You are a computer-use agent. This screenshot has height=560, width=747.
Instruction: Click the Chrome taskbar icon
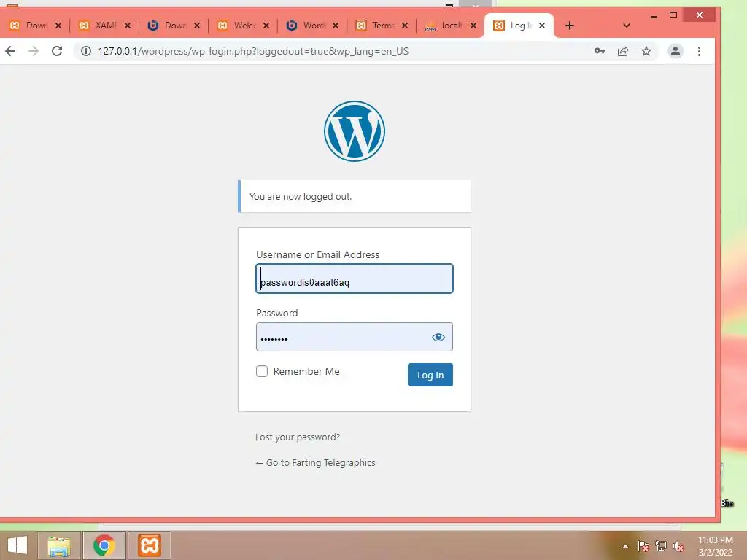point(104,545)
